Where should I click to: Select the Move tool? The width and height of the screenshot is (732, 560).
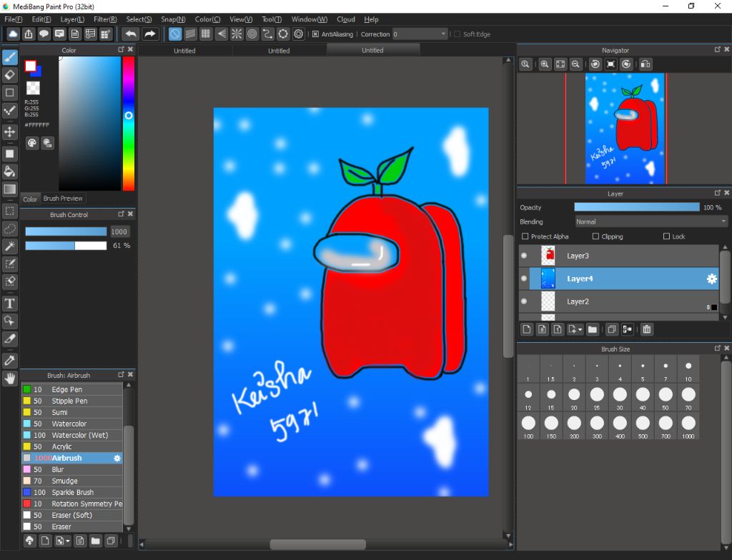[x=10, y=131]
